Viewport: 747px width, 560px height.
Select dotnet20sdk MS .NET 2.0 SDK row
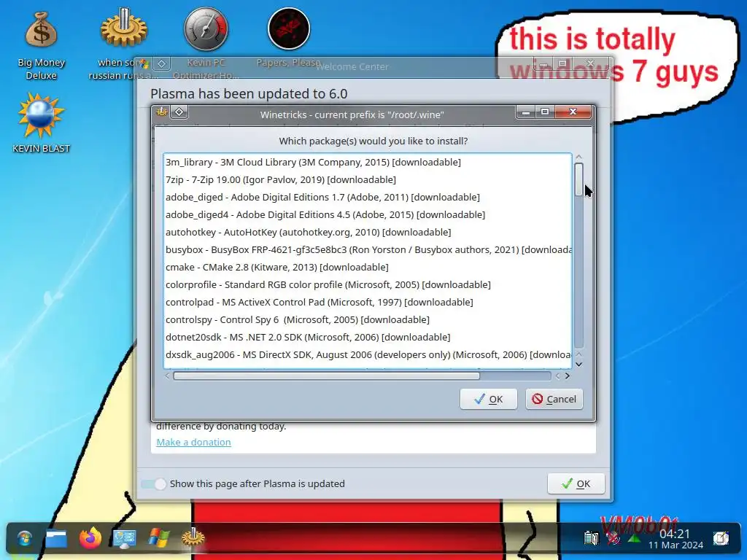tap(368, 337)
